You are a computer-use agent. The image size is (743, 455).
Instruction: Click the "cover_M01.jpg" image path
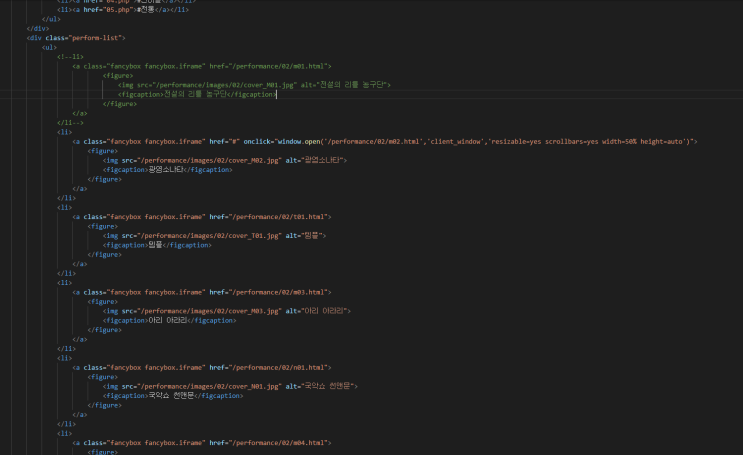pyautogui.click(x=270, y=85)
